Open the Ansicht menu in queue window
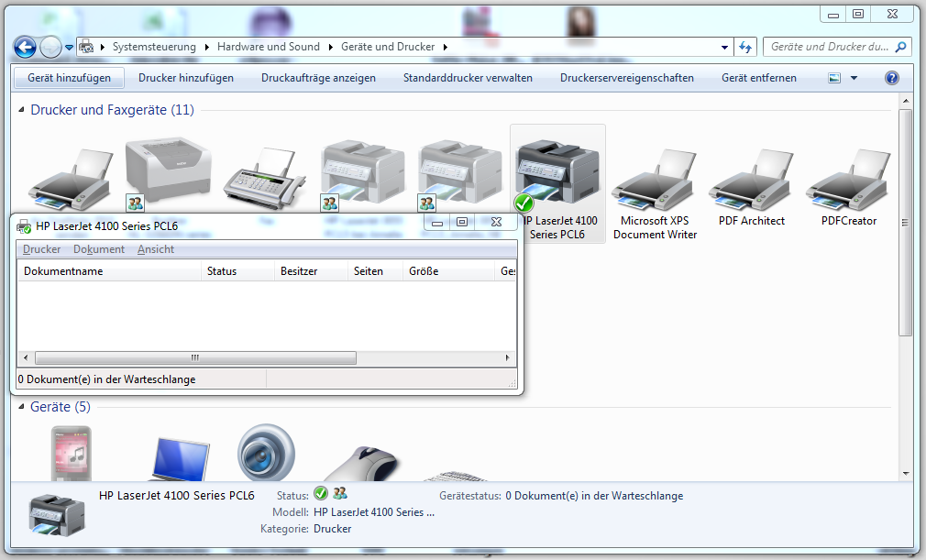This screenshot has height=560, width=926. (156, 249)
